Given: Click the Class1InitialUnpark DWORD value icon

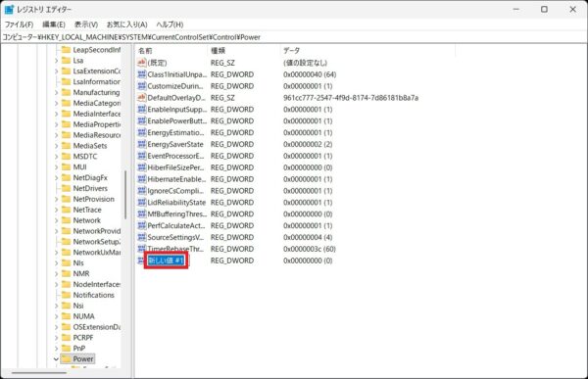Looking at the screenshot, I should [142, 74].
